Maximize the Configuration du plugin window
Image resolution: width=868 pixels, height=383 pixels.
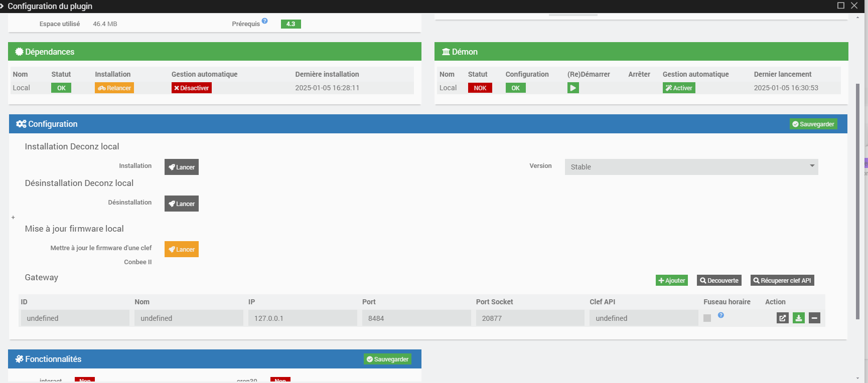tap(841, 6)
